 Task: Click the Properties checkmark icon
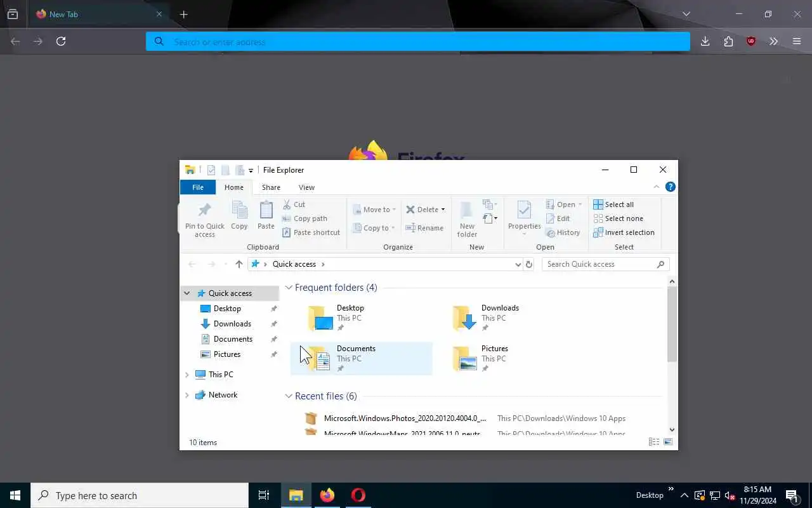coord(524,210)
